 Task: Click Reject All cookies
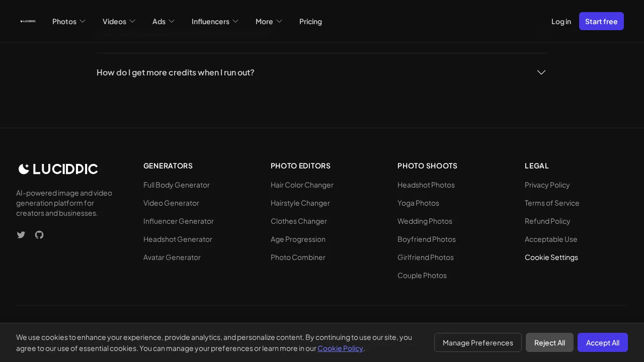549,342
